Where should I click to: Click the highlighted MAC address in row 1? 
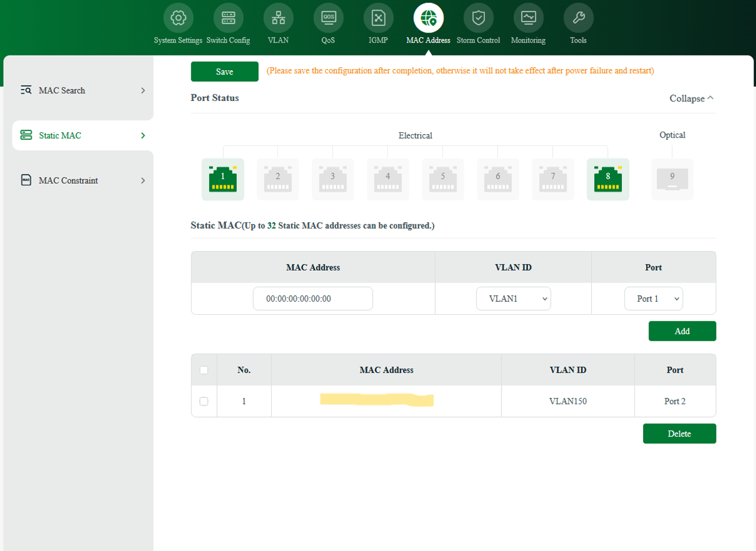point(377,400)
